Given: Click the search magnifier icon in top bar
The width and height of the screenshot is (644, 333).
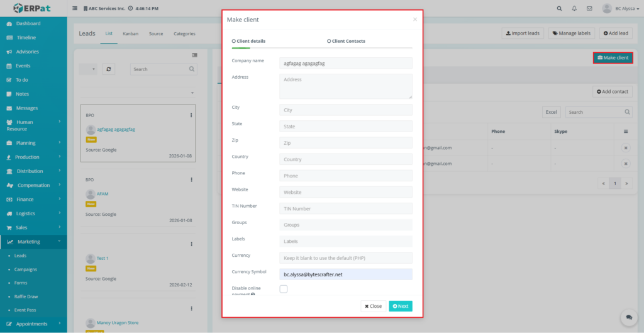Looking at the screenshot, I should point(560,9).
